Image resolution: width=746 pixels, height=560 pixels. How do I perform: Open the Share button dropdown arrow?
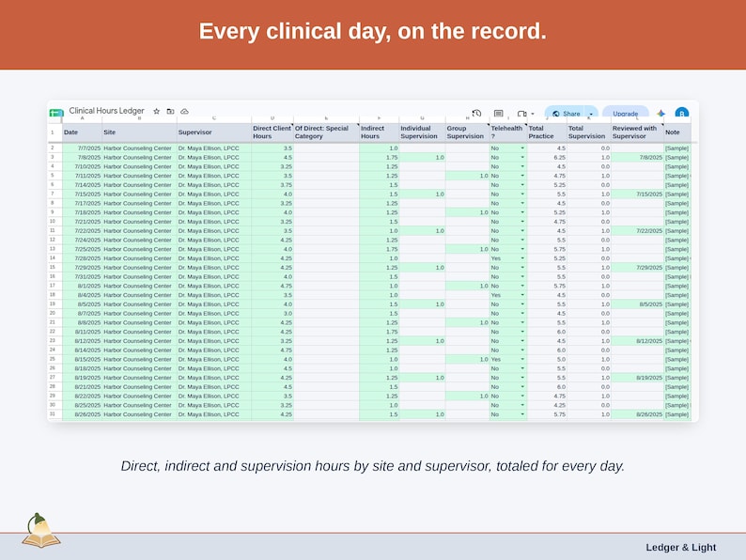tap(591, 114)
